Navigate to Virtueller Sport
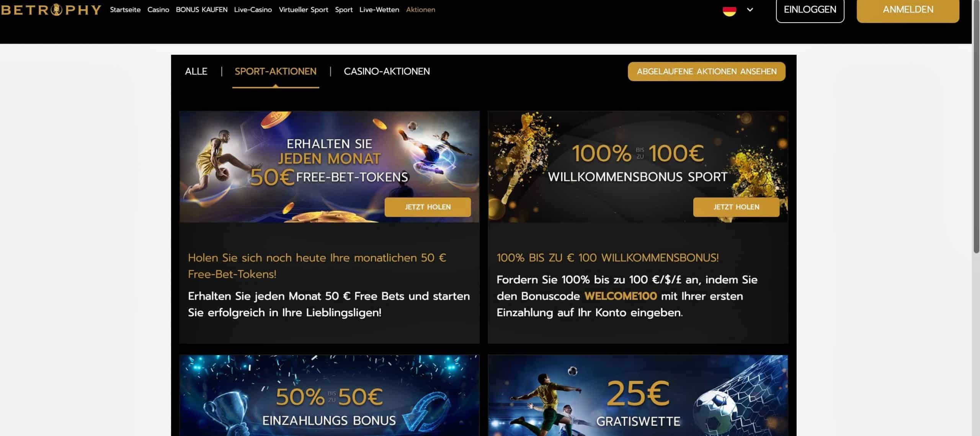The width and height of the screenshot is (980, 436). (x=304, y=10)
